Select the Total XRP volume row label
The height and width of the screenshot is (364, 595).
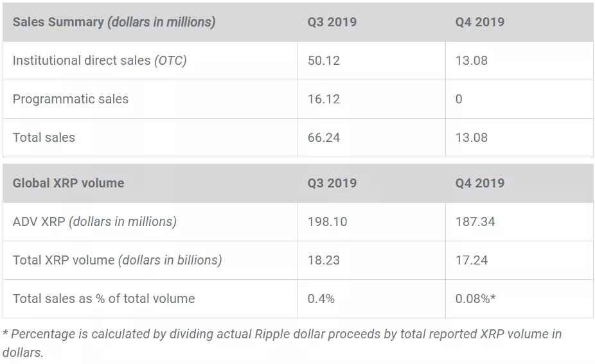pyautogui.click(x=117, y=260)
